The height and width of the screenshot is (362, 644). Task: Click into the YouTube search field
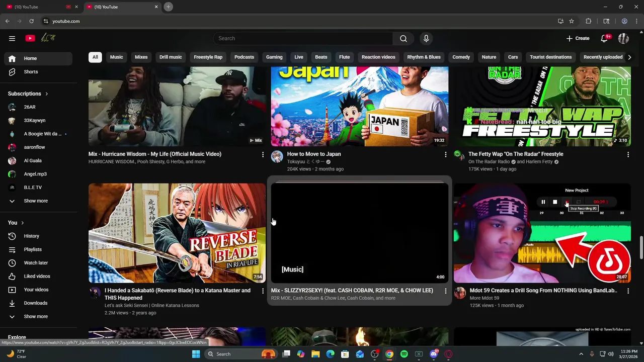(x=303, y=38)
